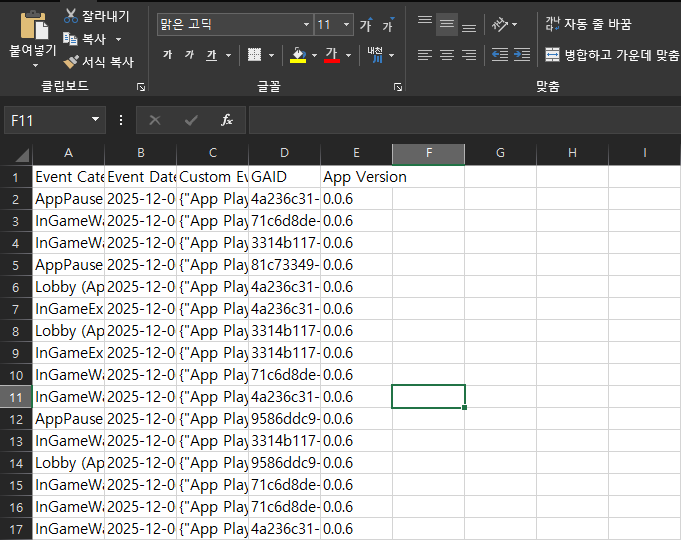Image resolution: width=681 pixels, height=540 pixels.
Task: Open font group dialog launcher
Action: coord(398,87)
